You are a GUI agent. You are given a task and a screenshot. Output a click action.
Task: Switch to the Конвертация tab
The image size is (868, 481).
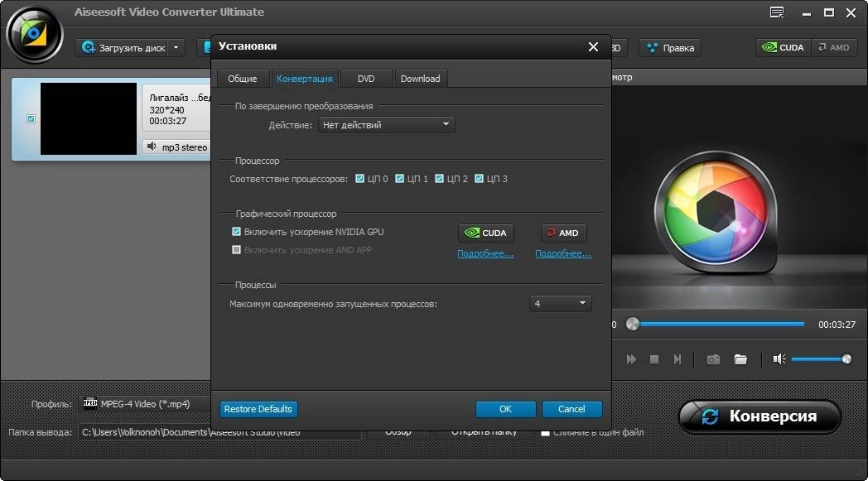click(305, 79)
